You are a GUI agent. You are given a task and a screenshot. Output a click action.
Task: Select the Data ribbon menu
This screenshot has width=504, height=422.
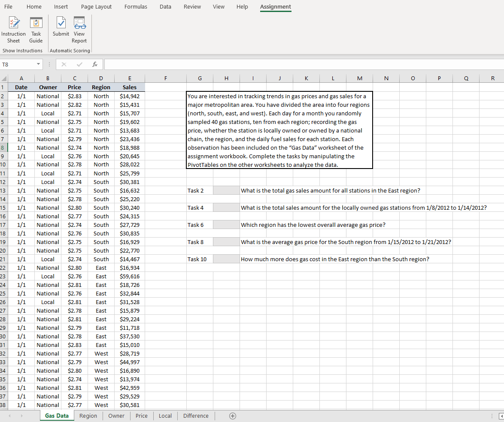[x=165, y=6]
